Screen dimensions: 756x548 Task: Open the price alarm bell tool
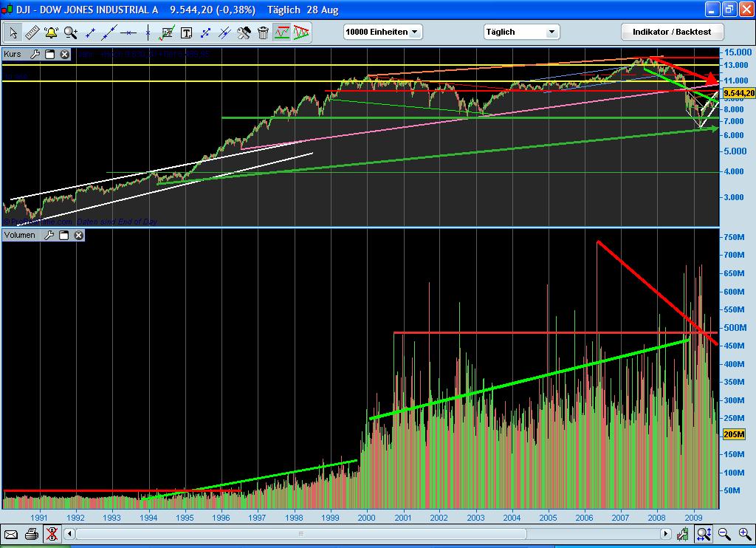pyautogui.click(x=49, y=32)
